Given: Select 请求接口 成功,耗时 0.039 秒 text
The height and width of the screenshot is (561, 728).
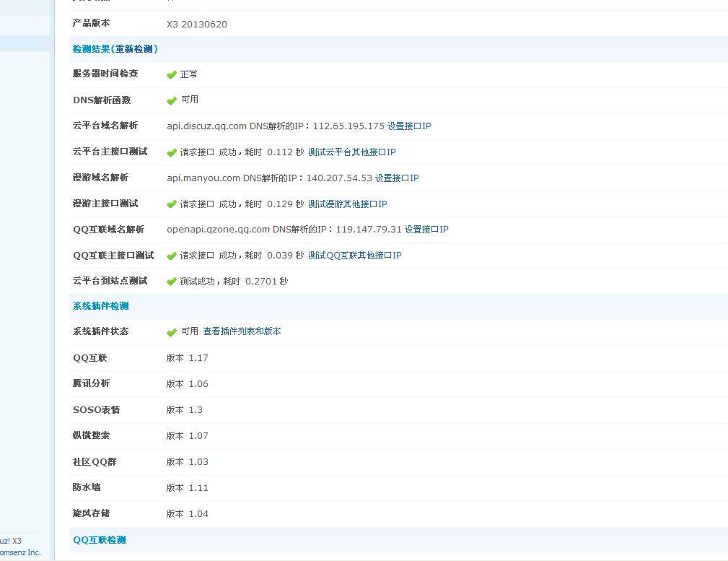Looking at the screenshot, I should (x=242, y=255).
